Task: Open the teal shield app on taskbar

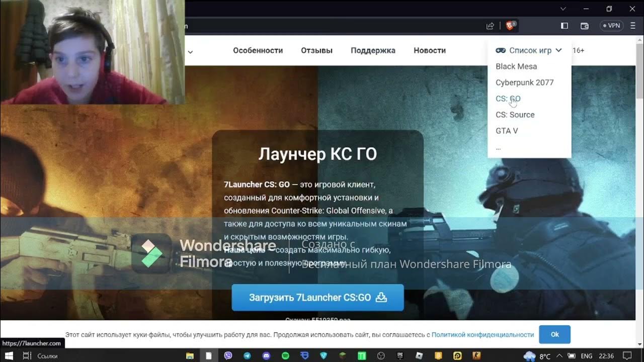Action: coord(324,355)
